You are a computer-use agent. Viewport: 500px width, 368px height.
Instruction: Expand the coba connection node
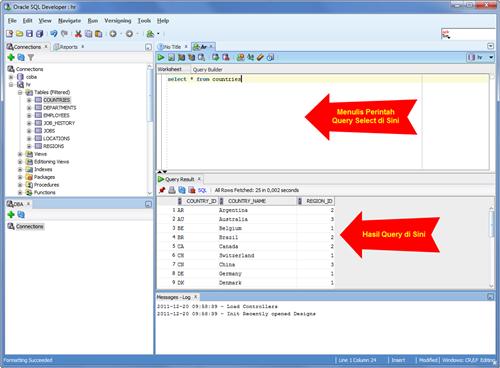(11, 77)
